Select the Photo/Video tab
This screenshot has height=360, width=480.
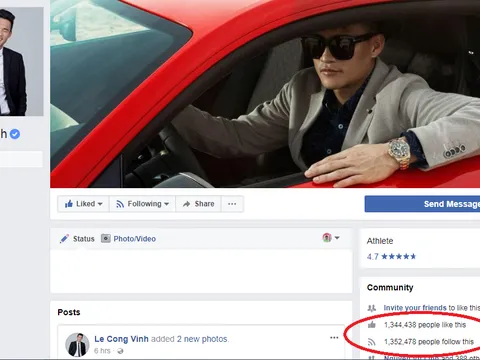[x=129, y=239]
